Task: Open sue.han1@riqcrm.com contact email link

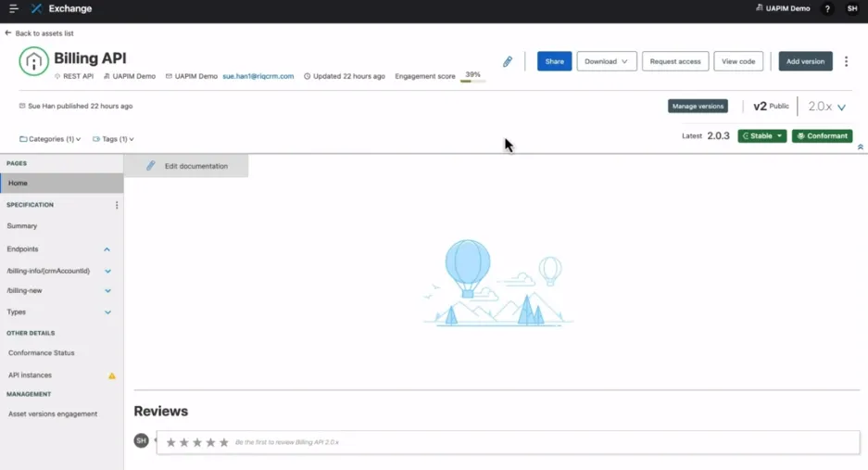Action: tap(258, 77)
